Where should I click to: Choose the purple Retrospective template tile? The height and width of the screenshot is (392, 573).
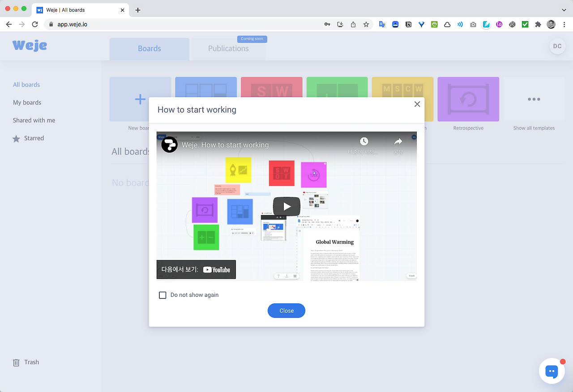point(468,99)
